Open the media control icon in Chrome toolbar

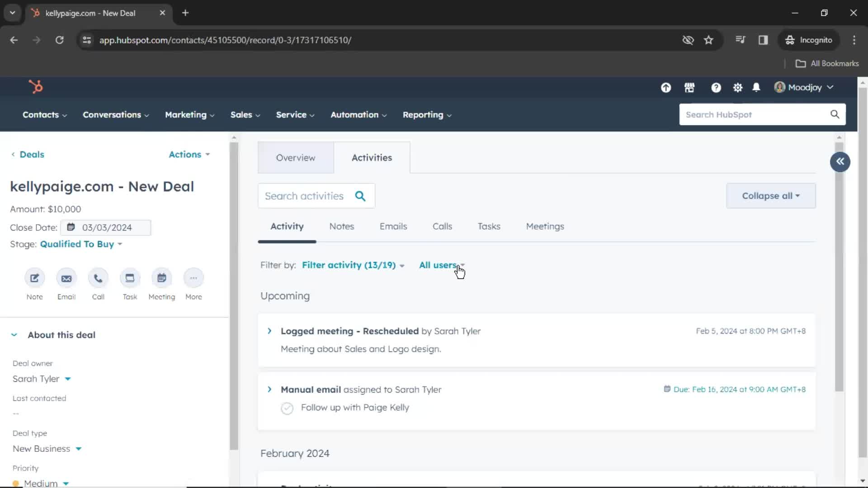click(740, 40)
